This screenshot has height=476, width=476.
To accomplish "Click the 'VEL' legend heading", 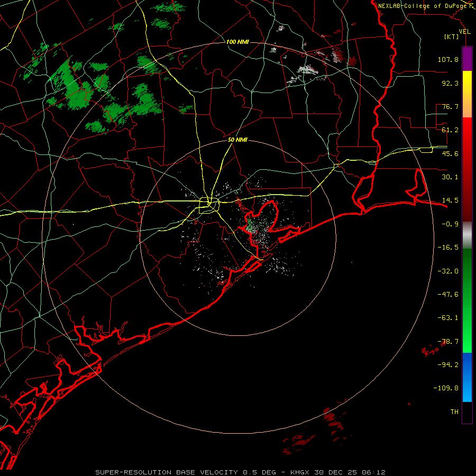I will pos(464,32).
